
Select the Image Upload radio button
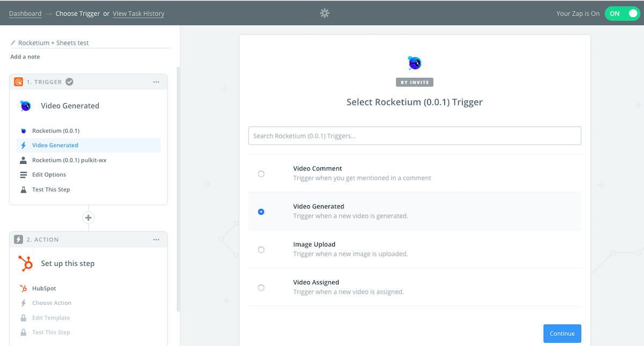click(x=261, y=250)
